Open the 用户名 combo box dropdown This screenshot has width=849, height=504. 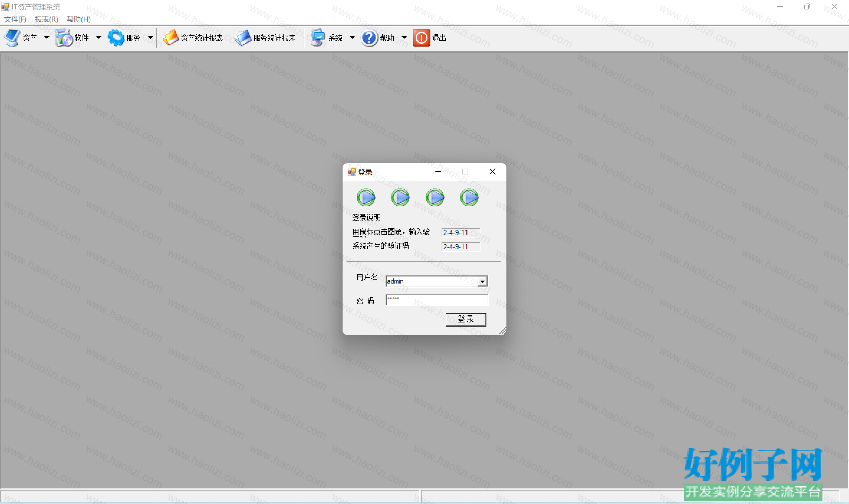pos(483,281)
